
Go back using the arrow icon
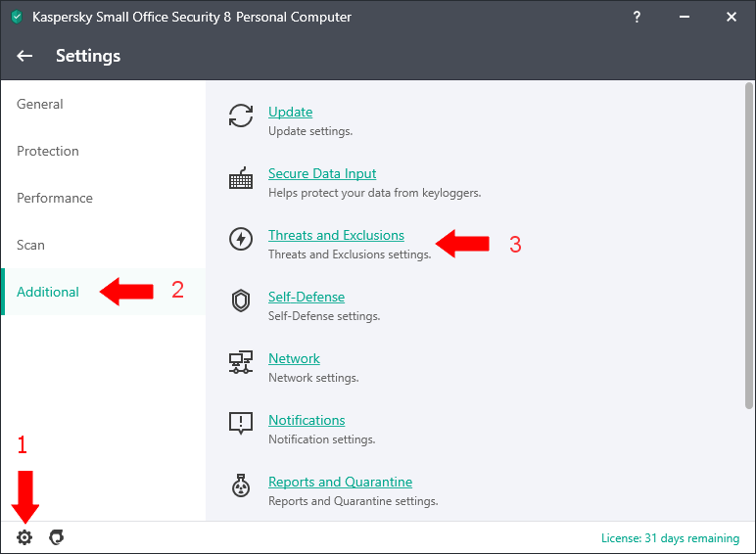click(x=24, y=56)
